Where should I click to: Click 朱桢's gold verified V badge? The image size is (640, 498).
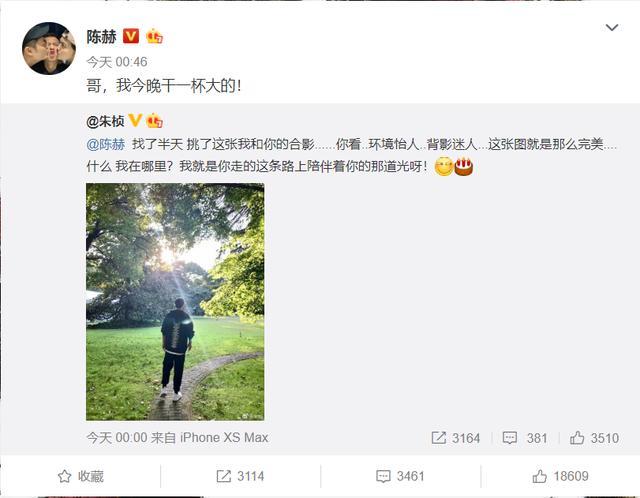click(x=135, y=120)
